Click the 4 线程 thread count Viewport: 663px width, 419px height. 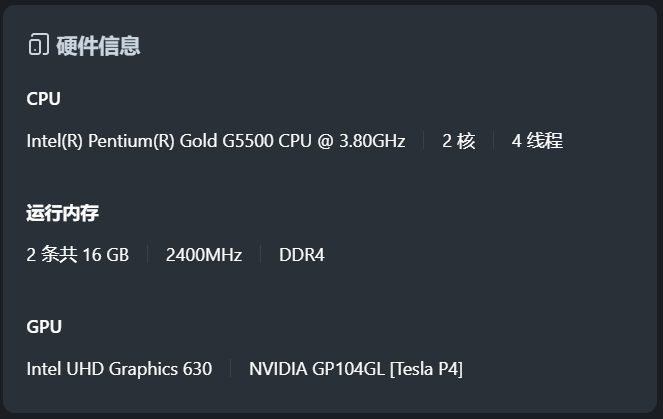tap(537, 141)
